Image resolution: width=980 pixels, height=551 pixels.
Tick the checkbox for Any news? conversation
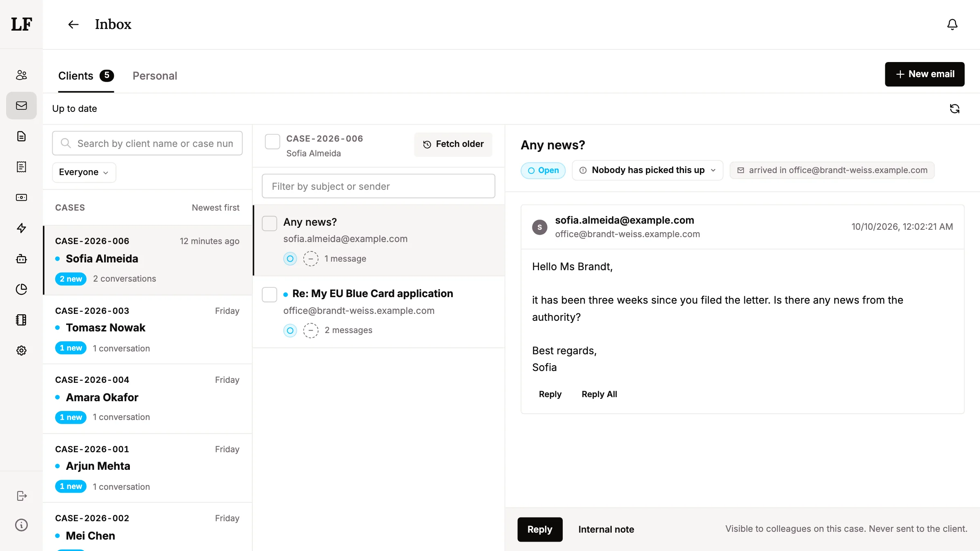coord(269,224)
